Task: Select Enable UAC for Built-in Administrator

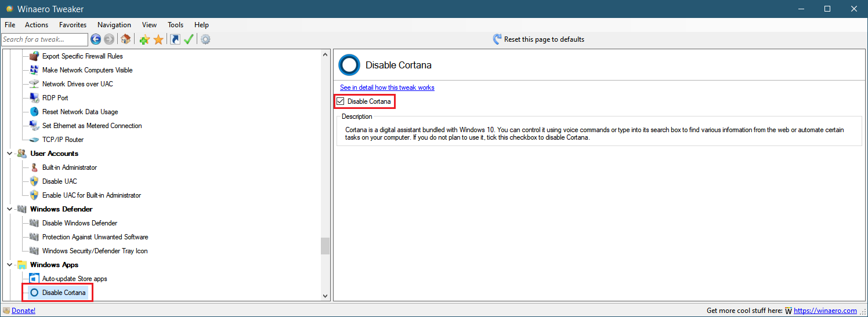Action: click(92, 195)
